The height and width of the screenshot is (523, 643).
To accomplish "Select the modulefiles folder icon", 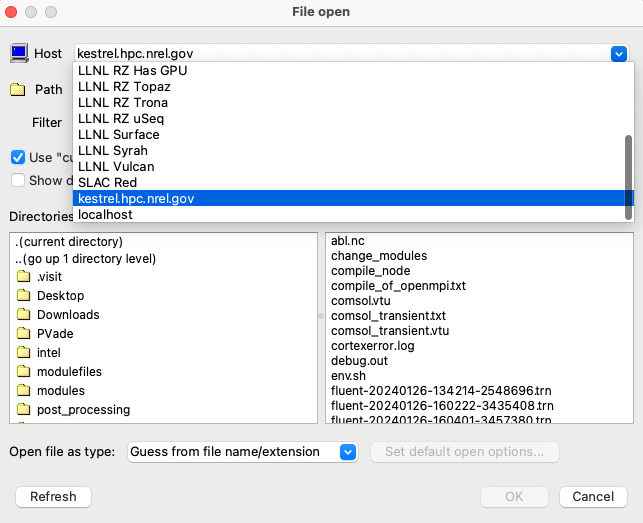I will 23,372.
